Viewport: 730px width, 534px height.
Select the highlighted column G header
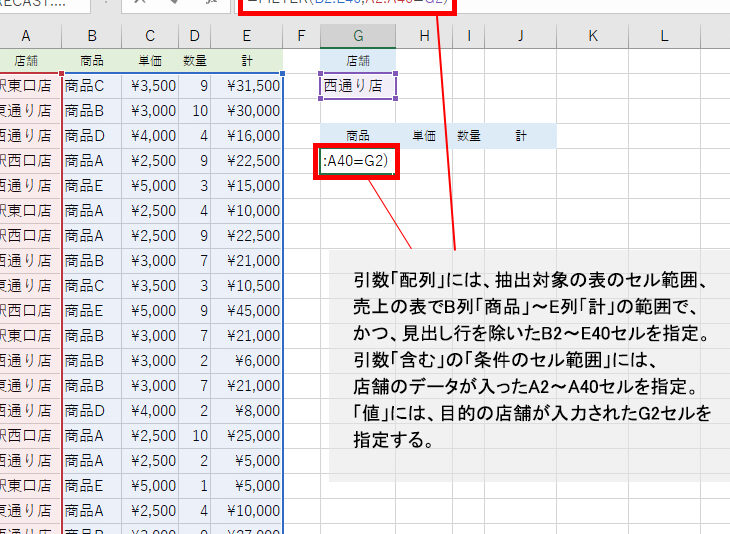pyautogui.click(x=357, y=36)
